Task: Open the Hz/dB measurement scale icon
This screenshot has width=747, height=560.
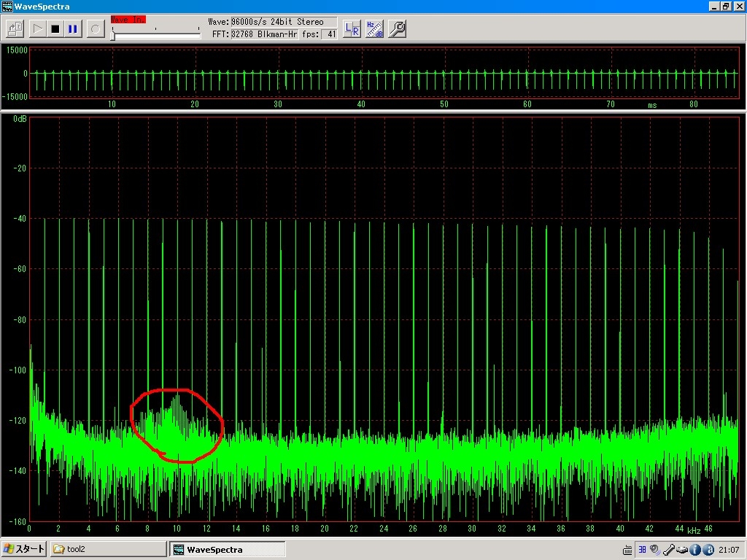Action: 374,29
